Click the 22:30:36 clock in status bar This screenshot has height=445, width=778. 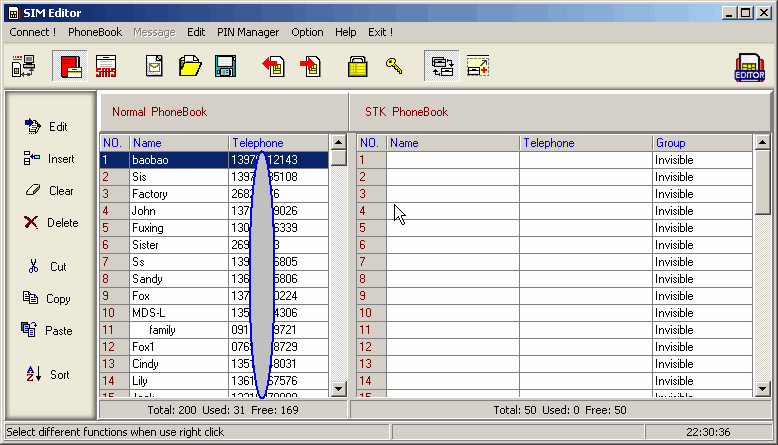708,432
